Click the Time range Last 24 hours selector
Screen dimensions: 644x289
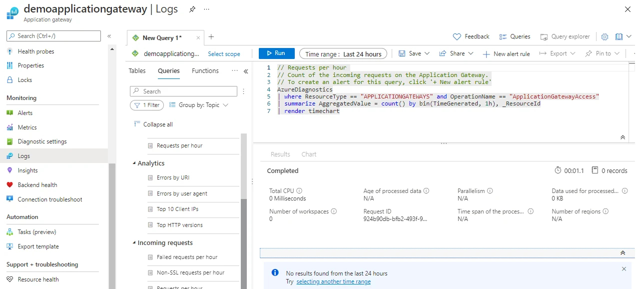pyautogui.click(x=343, y=54)
